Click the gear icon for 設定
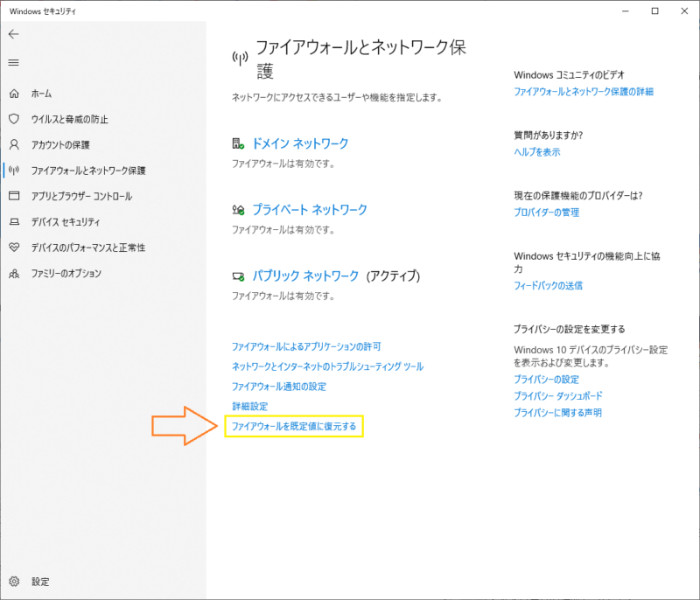 point(14,582)
